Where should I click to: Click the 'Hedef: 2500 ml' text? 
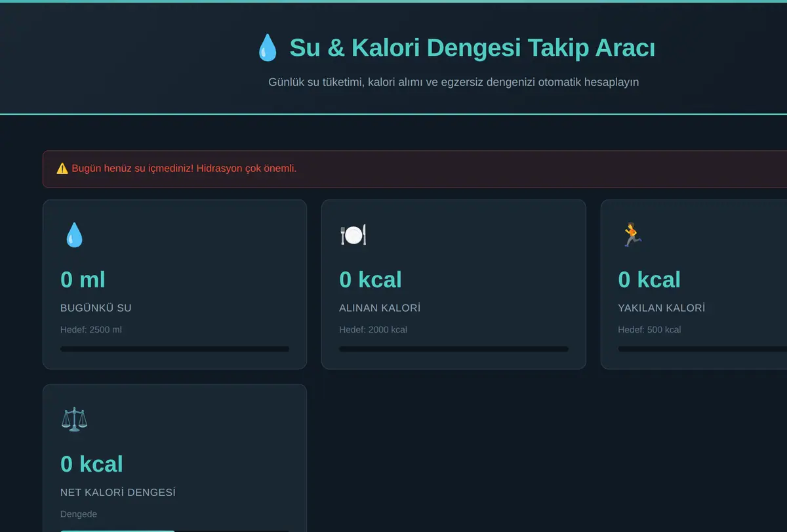click(91, 329)
